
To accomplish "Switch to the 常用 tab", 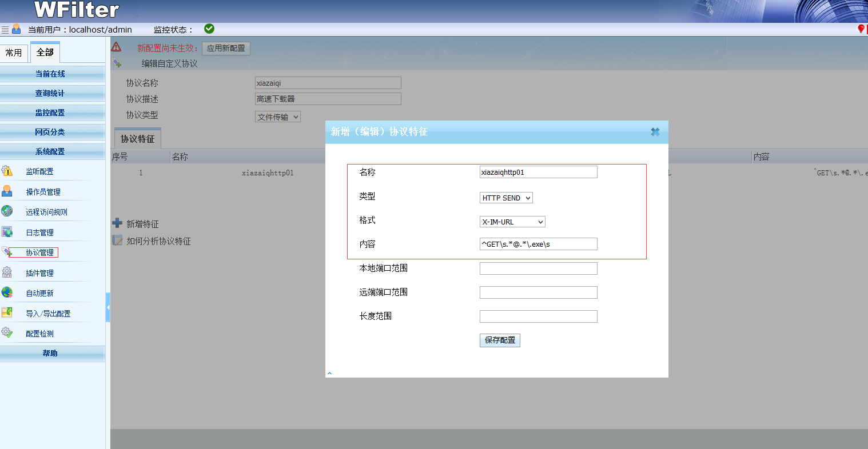I will (14, 53).
